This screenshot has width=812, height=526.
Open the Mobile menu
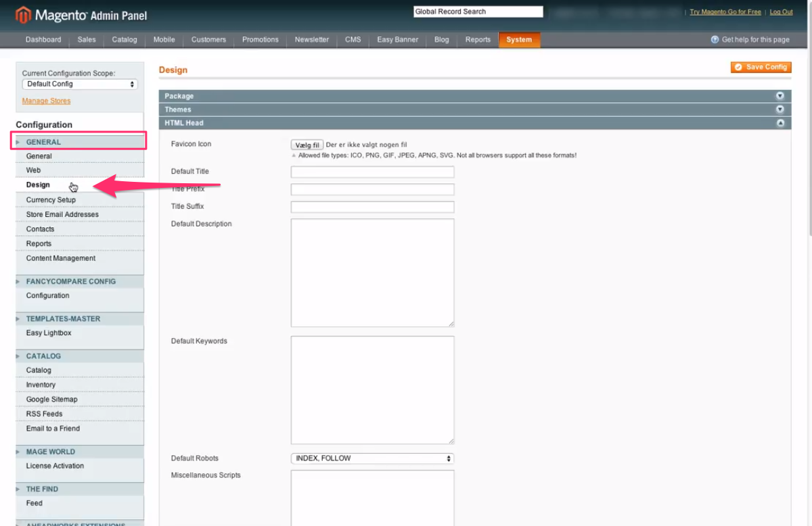pos(164,40)
